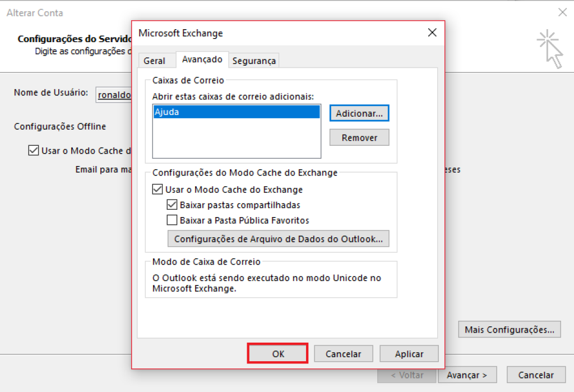Click the Adicionar... button

point(359,113)
